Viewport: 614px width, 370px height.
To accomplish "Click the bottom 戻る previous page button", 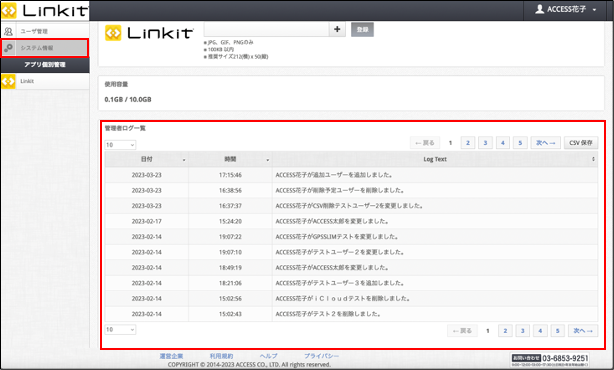I will pos(462,331).
